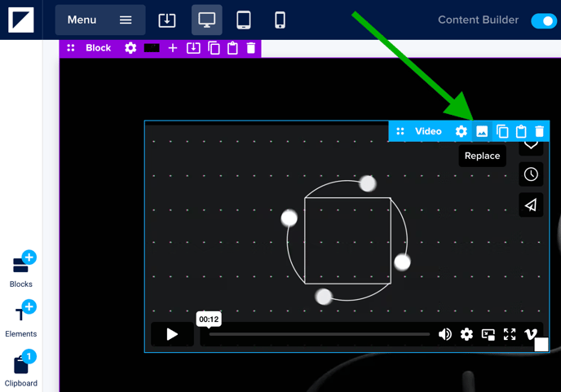Switch to tablet preview mode
This screenshot has width=561, height=392.
coord(243,20)
